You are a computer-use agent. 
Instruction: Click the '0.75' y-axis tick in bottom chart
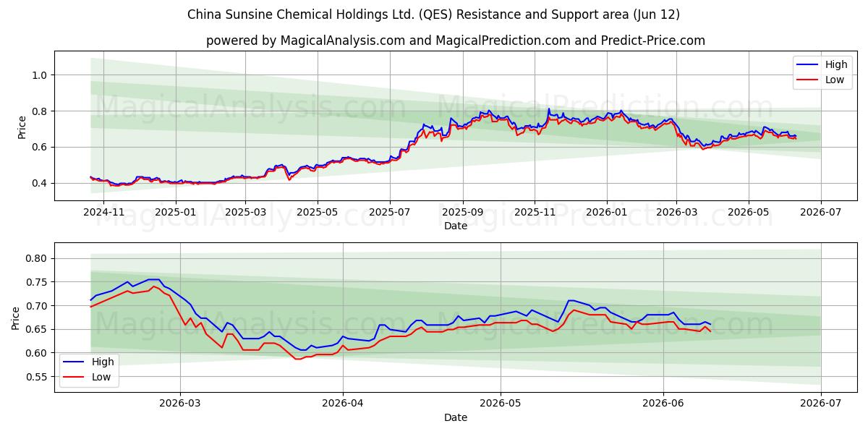(37, 282)
